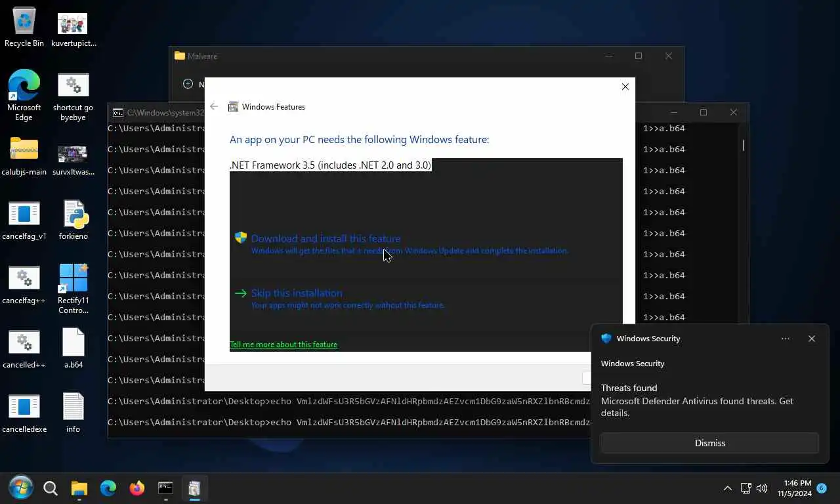Open the Start menu orb

21,488
